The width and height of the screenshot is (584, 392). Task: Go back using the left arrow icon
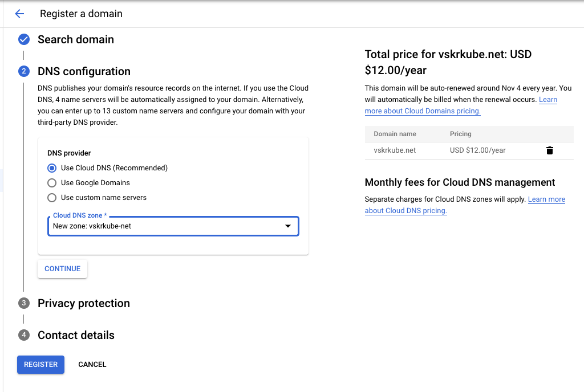19,14
